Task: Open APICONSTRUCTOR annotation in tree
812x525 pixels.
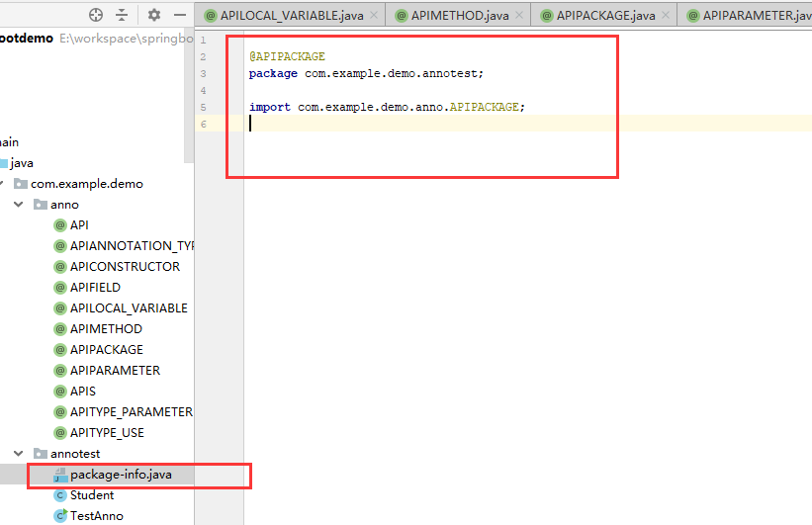Action: [125, 267]
